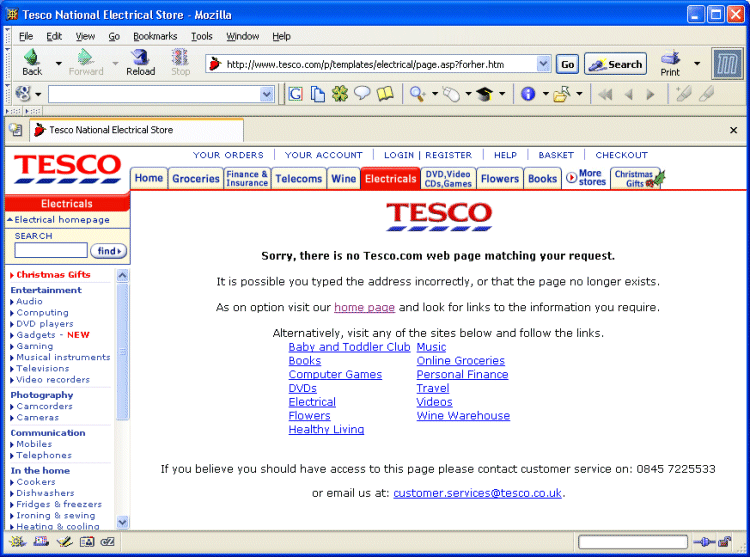Click the Mozilla throbber logo
Screen dimensions: 750x557
tap(727, 64)
